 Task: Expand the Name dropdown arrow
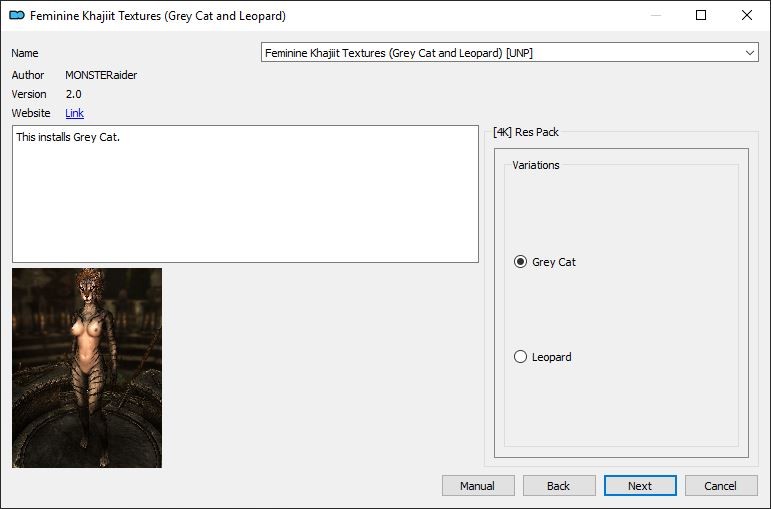pyautogui.click(x=749, y=53)
